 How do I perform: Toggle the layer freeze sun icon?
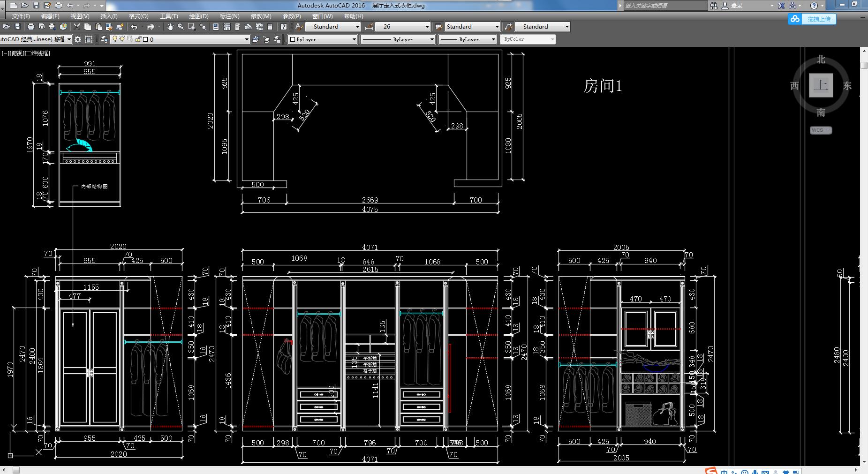click(122, 39)
